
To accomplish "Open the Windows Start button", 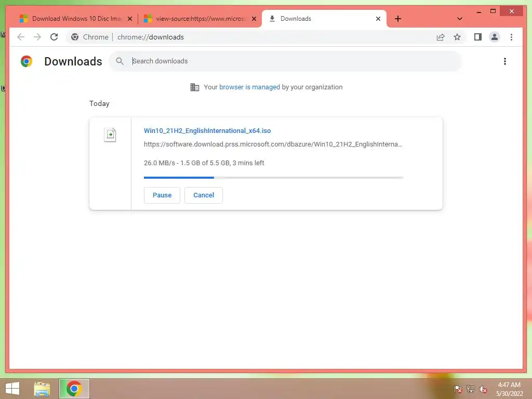I will [x=12, y=389].
